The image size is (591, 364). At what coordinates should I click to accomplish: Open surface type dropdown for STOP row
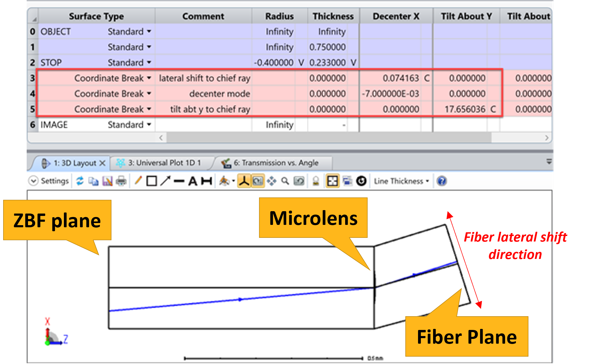click(149, 63)
